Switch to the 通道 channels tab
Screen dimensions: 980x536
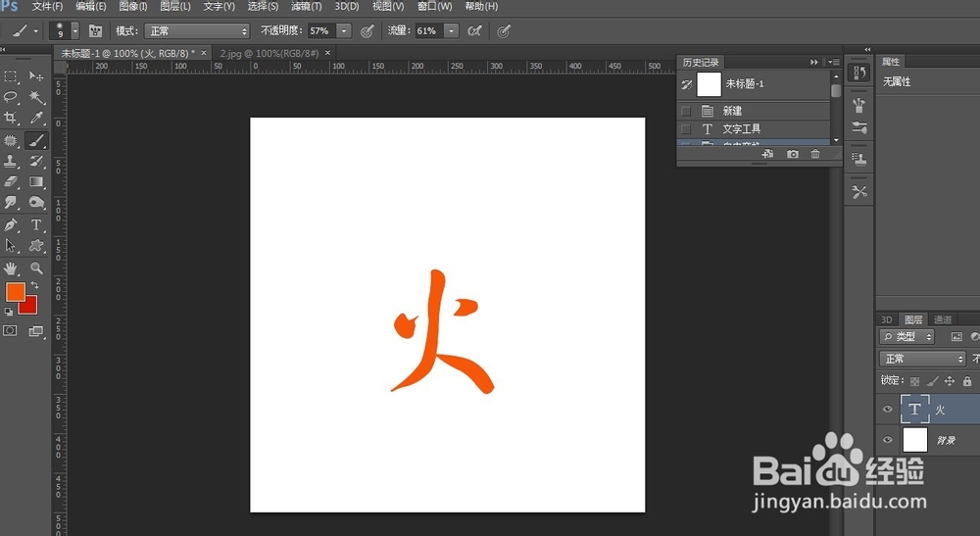942,319
